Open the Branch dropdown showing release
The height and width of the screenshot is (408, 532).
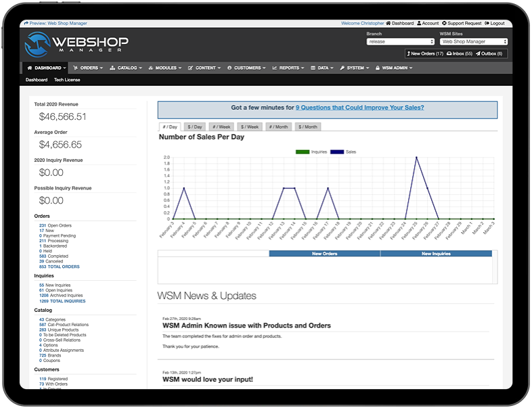coord(400,41)
